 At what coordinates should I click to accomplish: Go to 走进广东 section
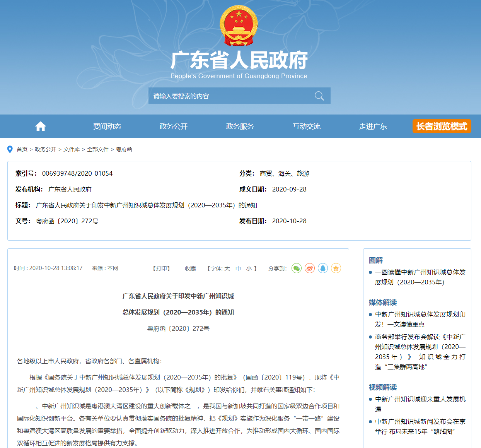[x=373, y=127]
